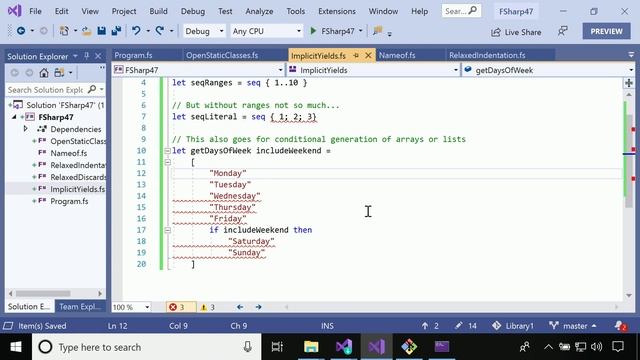The image size is (640, 360).
Task: Close the Solution Explorer panel
Action: click(98, 56)
